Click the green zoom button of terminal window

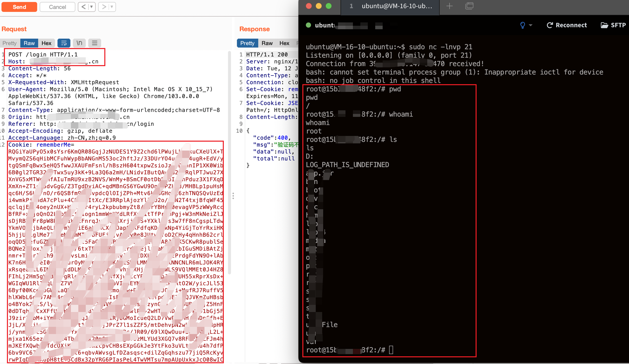tap(329, 6)
